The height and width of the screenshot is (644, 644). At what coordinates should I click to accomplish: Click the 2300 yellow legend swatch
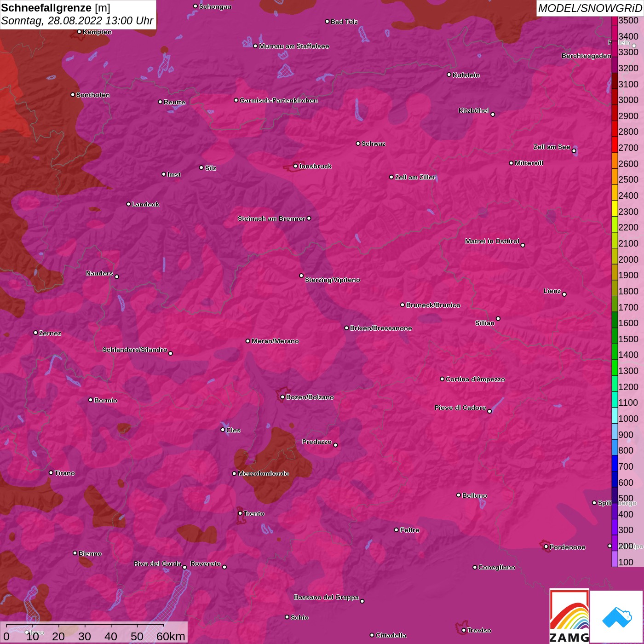pyautogui.click(x=615, y=208)
